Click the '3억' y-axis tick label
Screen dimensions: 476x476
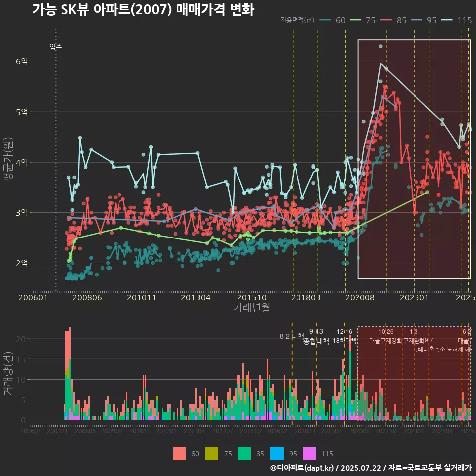pyautogui.click(x=22, y=213)
